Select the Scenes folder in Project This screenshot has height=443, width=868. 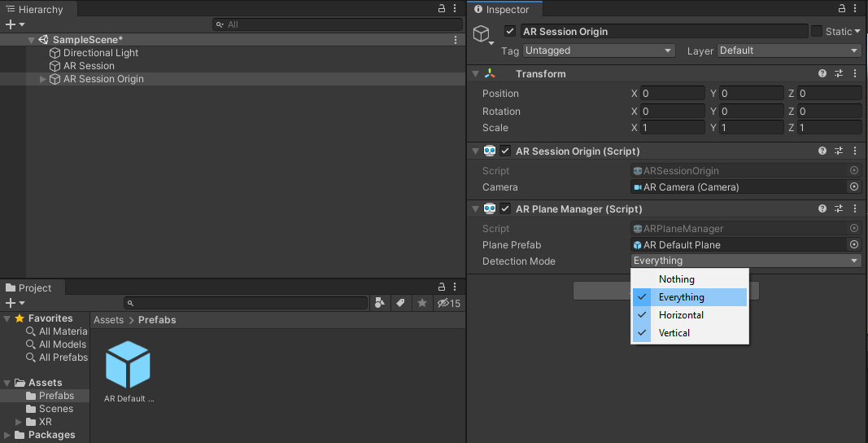pos(56,409)
